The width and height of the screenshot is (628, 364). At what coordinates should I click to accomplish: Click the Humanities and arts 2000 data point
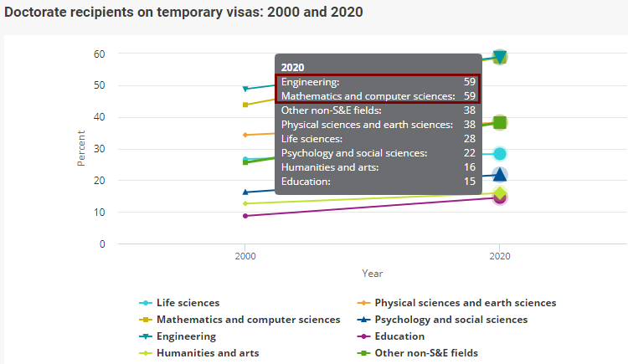pyautogui.click(x=245, y=203)
